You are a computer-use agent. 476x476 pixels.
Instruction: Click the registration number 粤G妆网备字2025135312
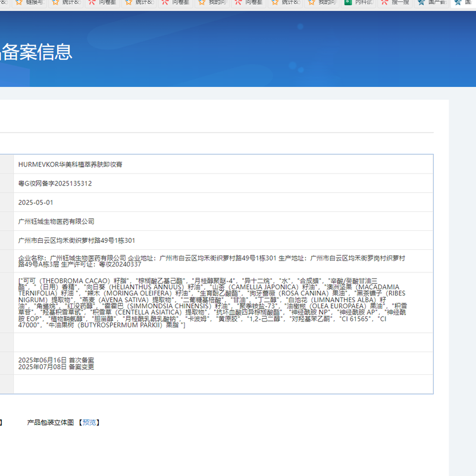pos(55,183)
